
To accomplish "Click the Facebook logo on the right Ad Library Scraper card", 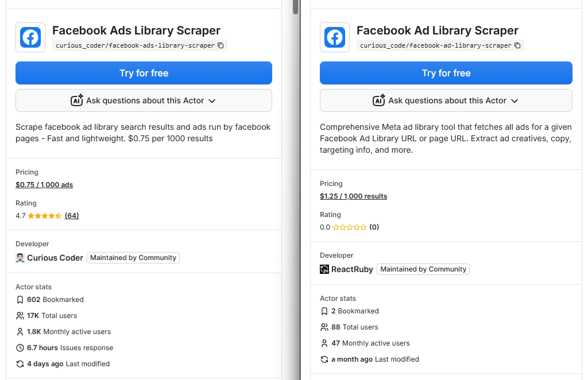I will click(335, 37).
